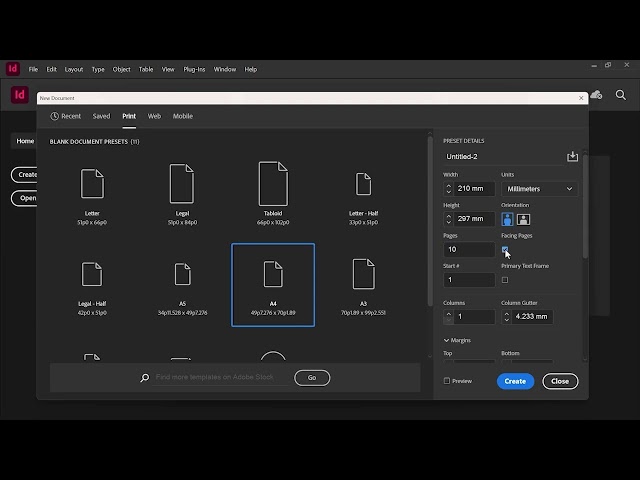Open the cloud sync status icon
The height and width of the screenshot is (480, 640).
[596, 95]
